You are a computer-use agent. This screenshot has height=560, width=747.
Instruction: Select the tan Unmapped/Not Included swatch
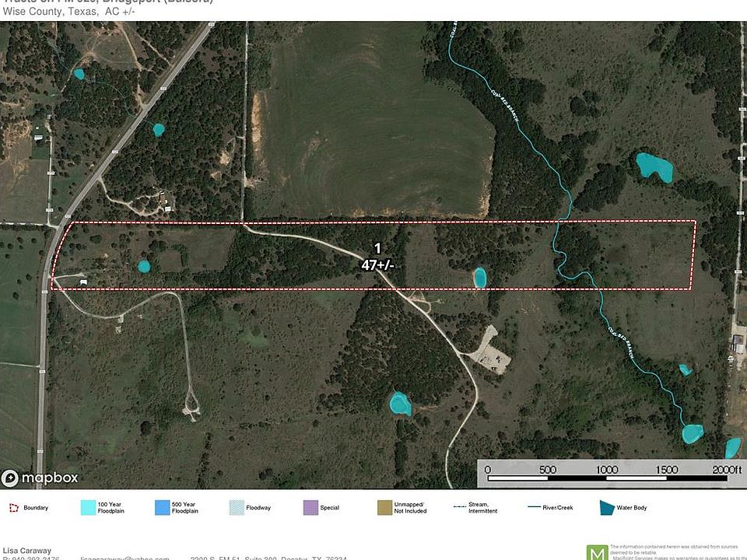pyautogui.click(x=384, y=508)
